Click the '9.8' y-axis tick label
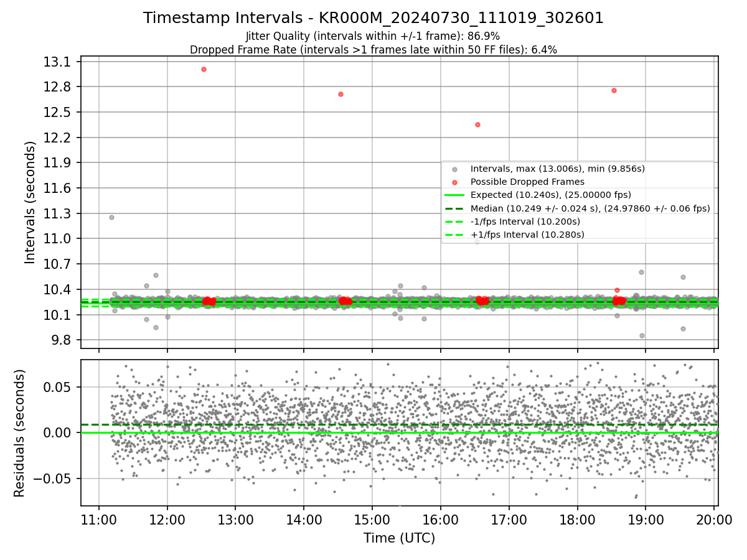This screenshot has height=560, width=747. [61, 340]
